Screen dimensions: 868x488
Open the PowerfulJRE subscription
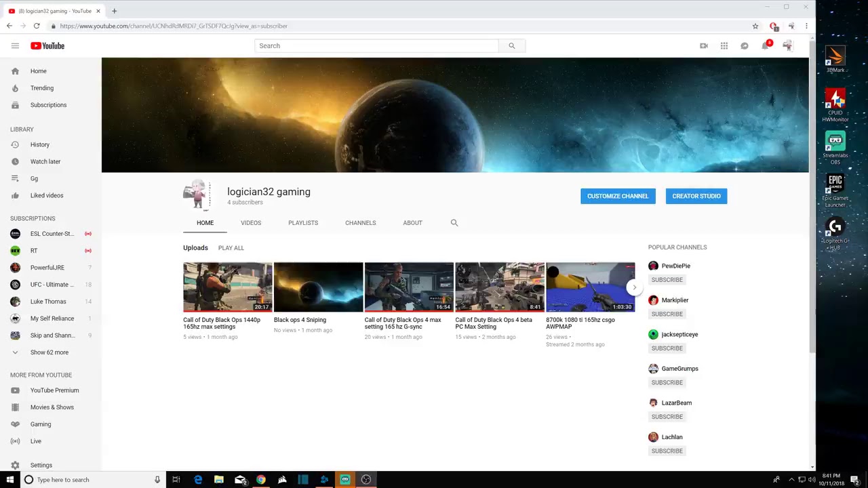pos(51,268)
